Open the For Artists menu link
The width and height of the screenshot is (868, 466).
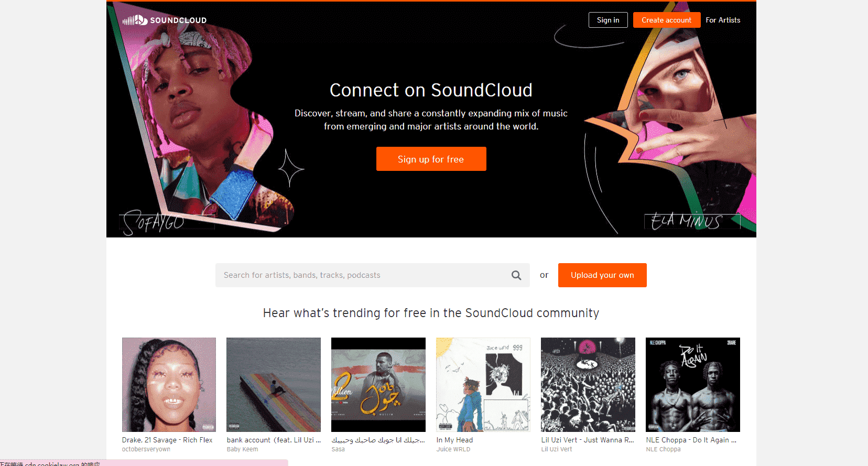click(x=723, y=20)
